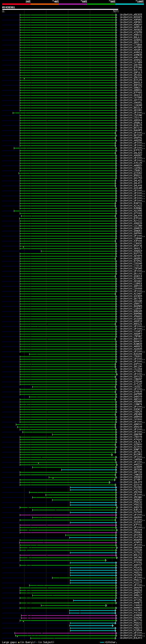Click the arrowhead ending the UniRef100_Q4VRA8 bar
Screen dimensions: 146x644
106,560
